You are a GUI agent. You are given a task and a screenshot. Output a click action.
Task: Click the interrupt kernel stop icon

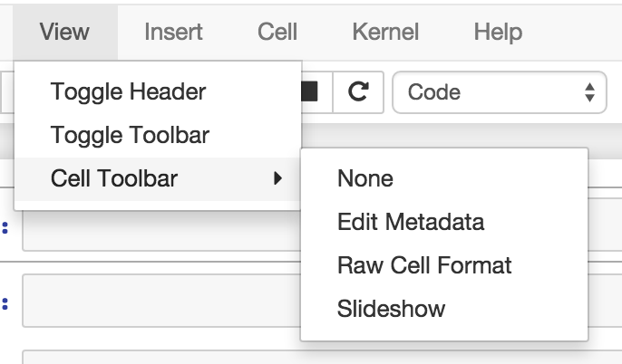(x=310, y=92)
